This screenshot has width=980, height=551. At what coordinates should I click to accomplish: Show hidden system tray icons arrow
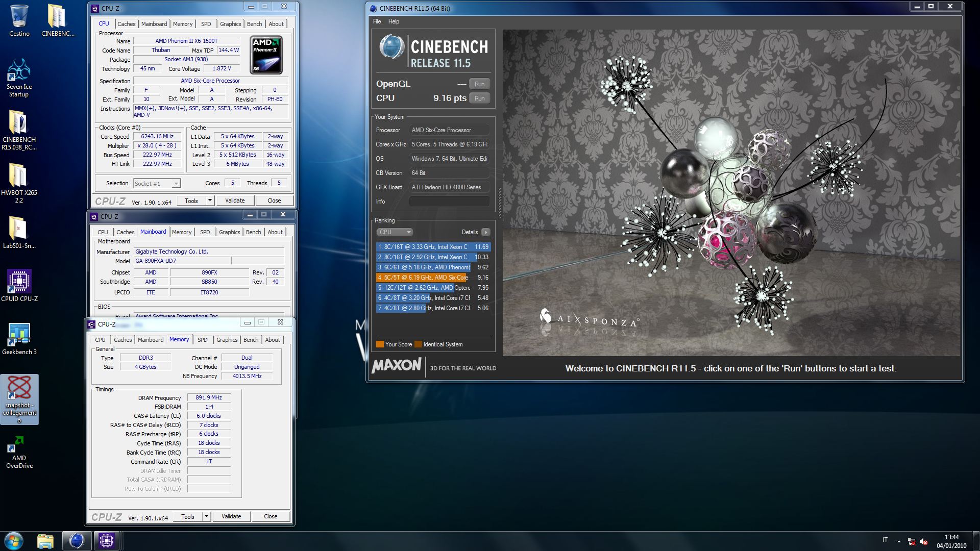coord(899,541)
